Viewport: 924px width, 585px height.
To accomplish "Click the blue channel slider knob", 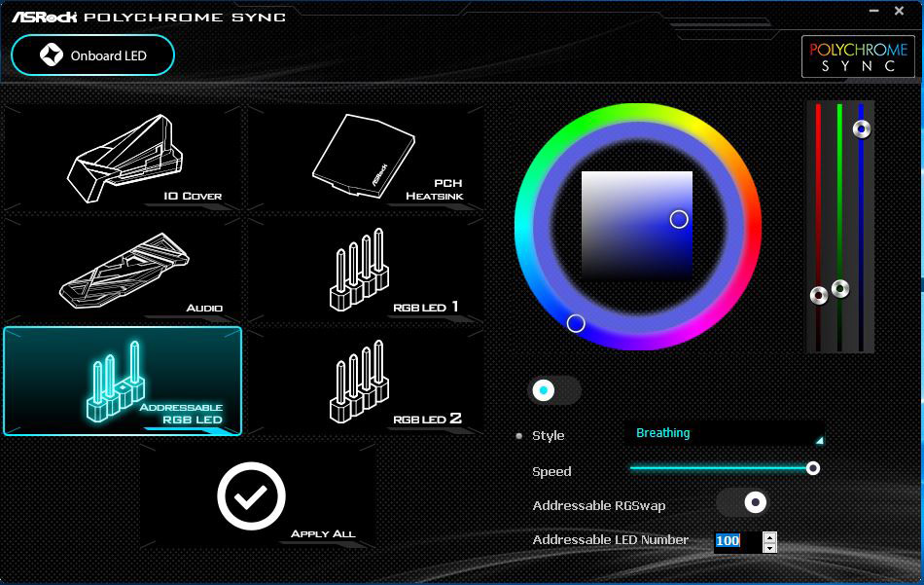I will coord(862,128).
